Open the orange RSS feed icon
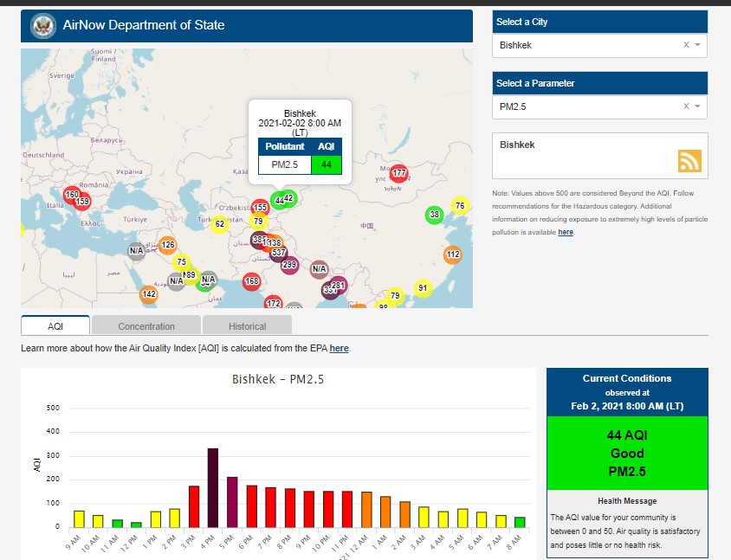Screen dimensions: 731x560 coord(689,161)
